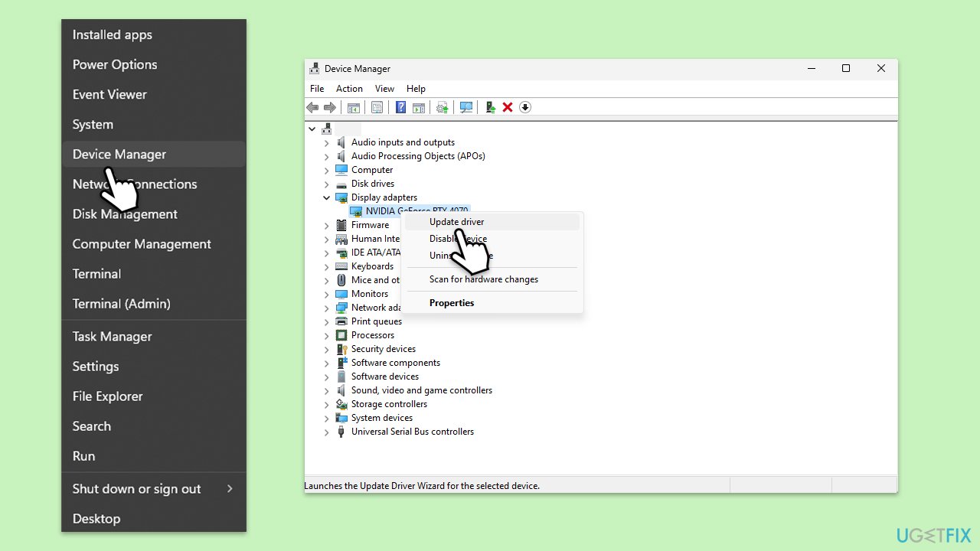Open Task Manager
Screen dimensions: 980x551
[x=154, y=336]
